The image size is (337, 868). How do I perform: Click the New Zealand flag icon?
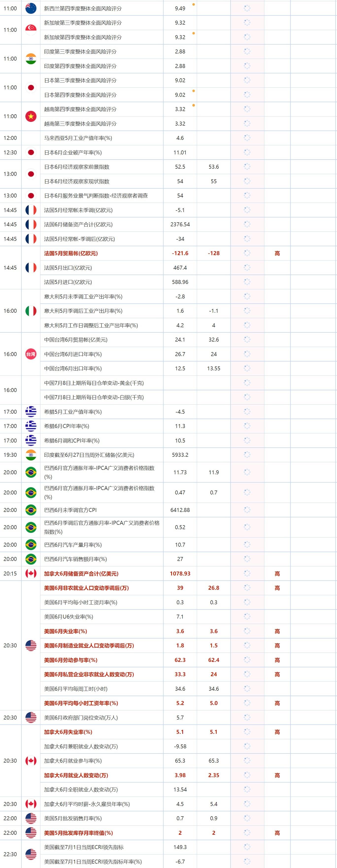coord(31,8)
